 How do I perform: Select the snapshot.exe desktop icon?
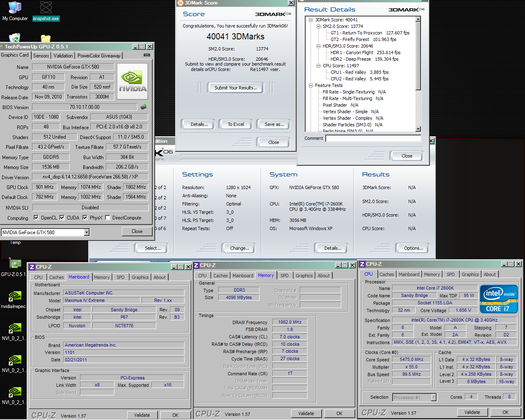pyautogui.click(x=46, y=11)
